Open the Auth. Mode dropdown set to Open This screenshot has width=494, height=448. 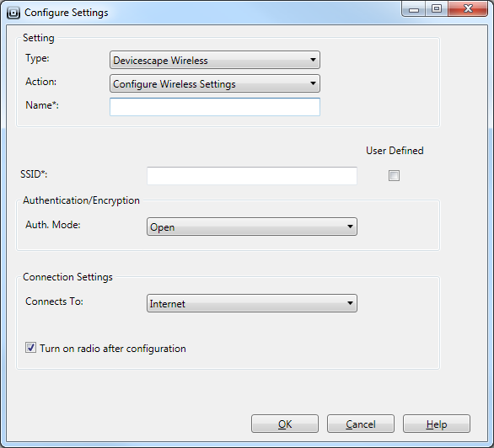(x=252, y=227)
